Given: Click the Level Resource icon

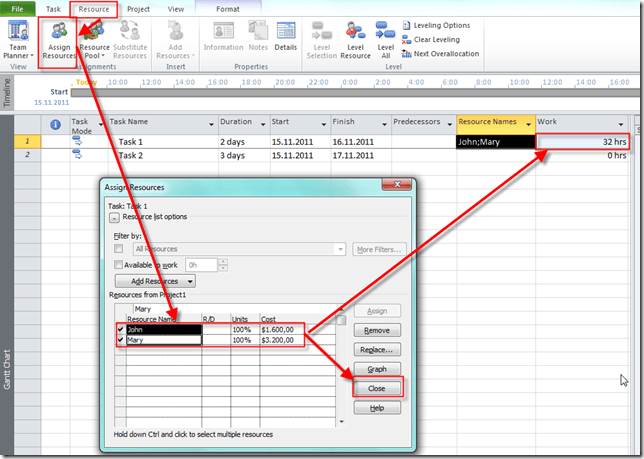Looking at the screenshot, I should click(x=355, y=41).
